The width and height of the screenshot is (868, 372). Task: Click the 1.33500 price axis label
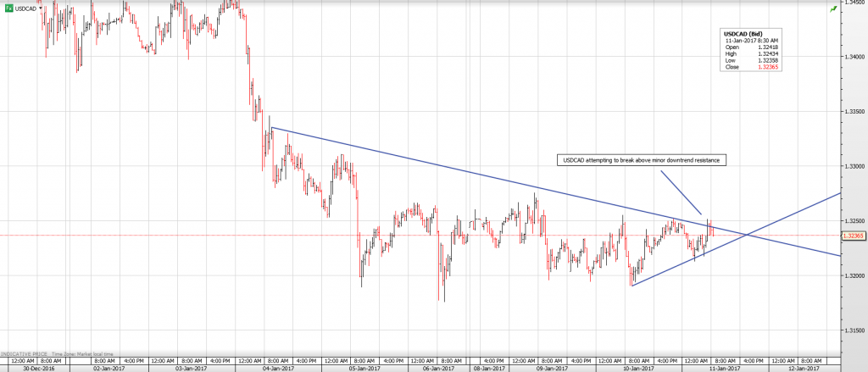(x=854, y=111)
